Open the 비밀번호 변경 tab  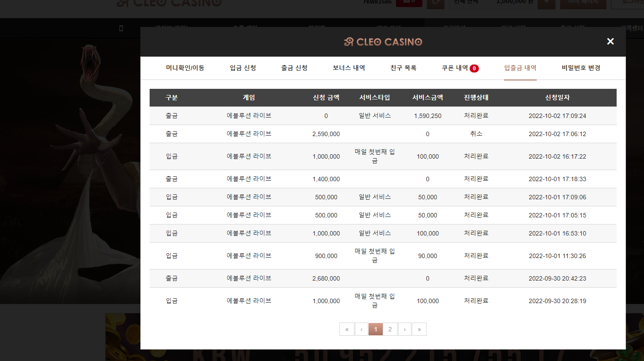click(x=581, y=68)
